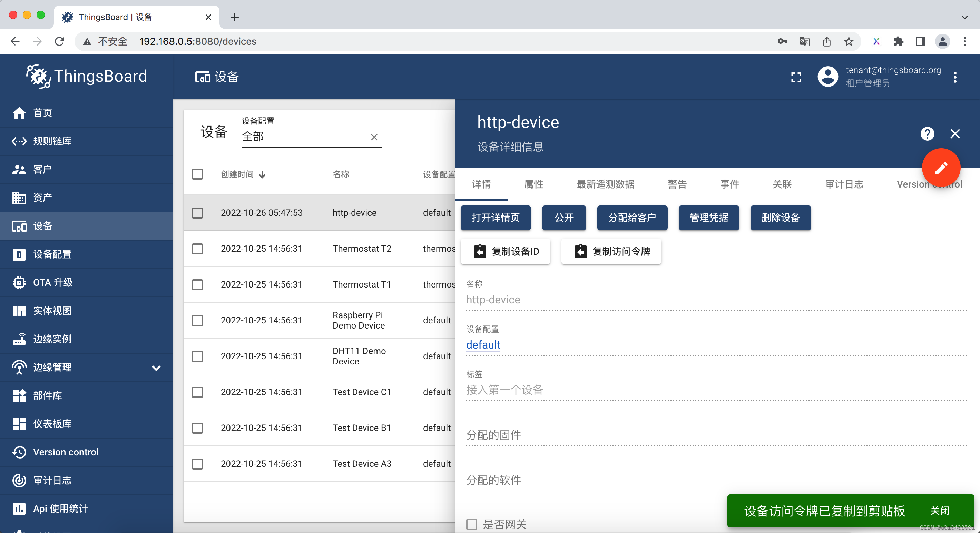The image size is (980, 533).
Task: Check the DHT11 Demo Device checkbox
Action: pyautogui.click(x=197, y=356)
